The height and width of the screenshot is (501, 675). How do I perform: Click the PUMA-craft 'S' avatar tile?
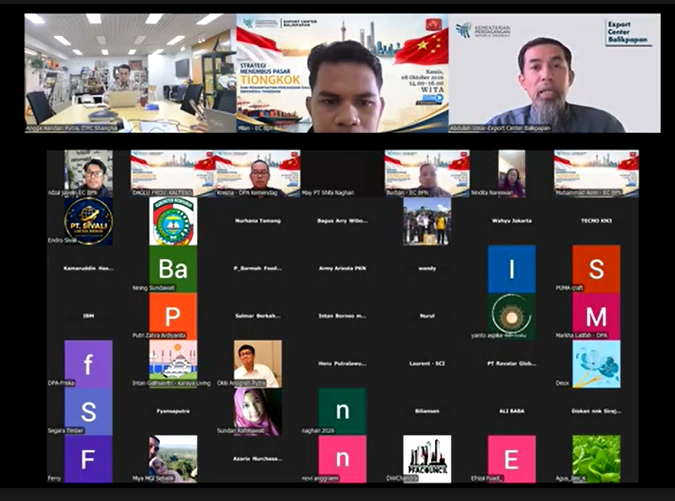[596, 269]
